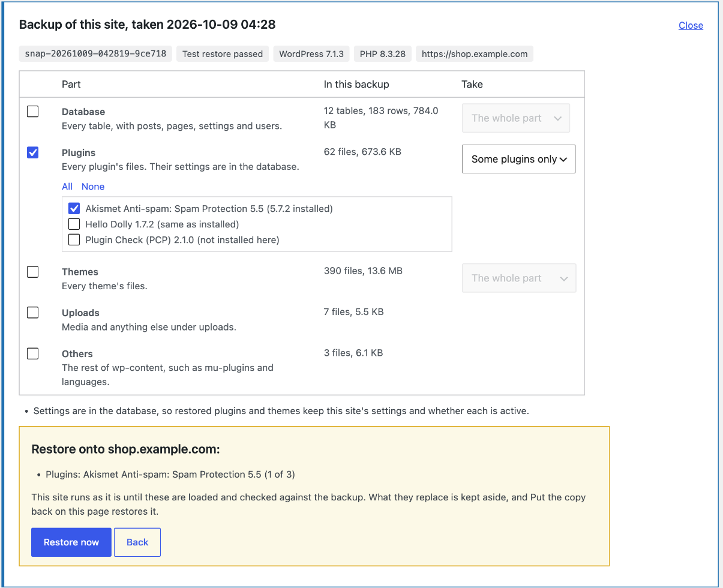This screenshot has height=588, width=723.
Task: Close the backup dialog
Action: (691, 25)
